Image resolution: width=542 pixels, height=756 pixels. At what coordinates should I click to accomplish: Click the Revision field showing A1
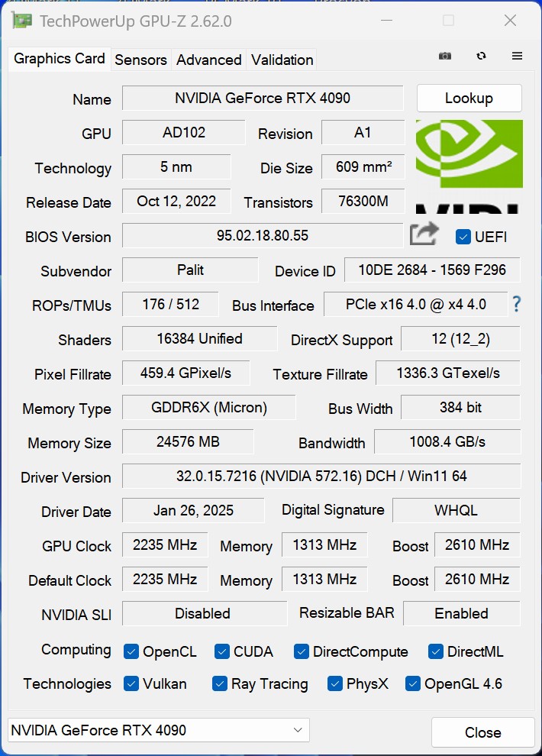(x=363, y=133)
